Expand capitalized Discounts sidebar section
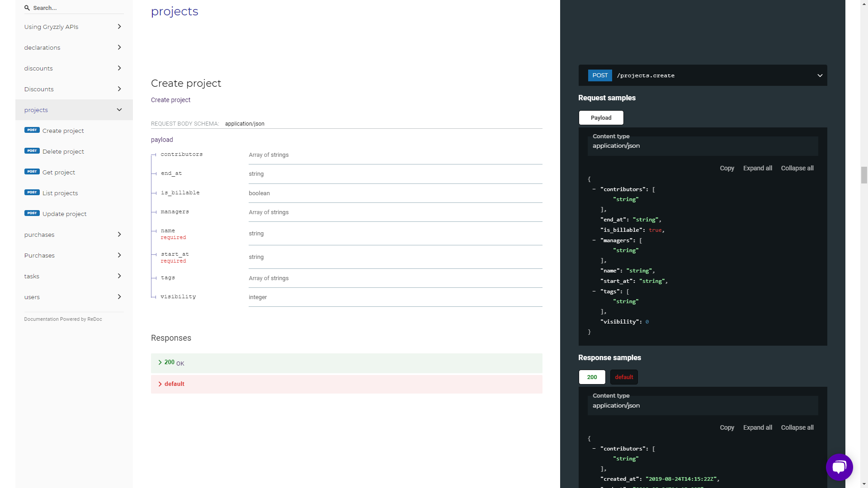Viewport: 868px width, 488px height. pos(74,89)
